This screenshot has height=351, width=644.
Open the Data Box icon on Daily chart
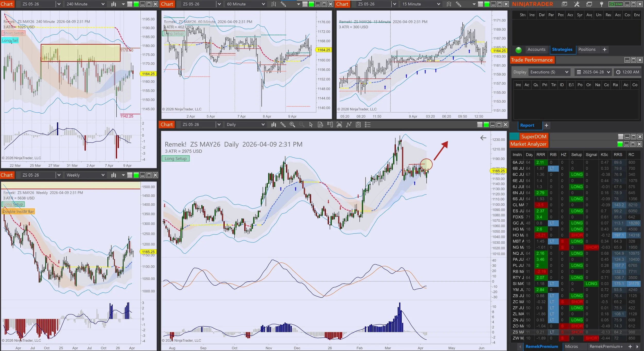tap(320, 124)
